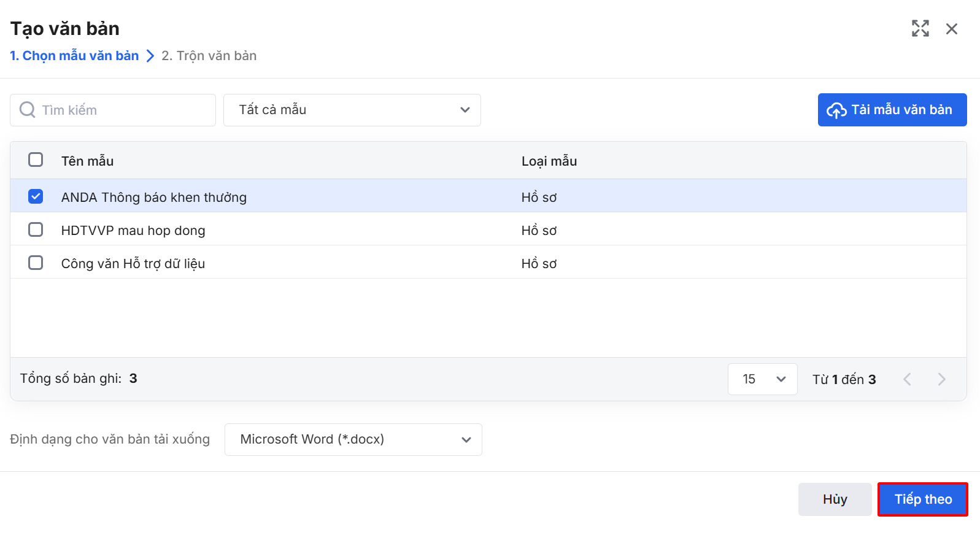Close the Tạo văn bản dialog

point(952,29)
